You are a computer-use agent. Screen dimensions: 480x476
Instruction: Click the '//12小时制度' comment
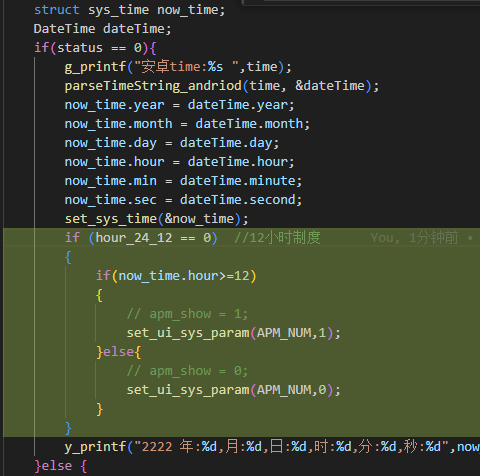(277, 238)
